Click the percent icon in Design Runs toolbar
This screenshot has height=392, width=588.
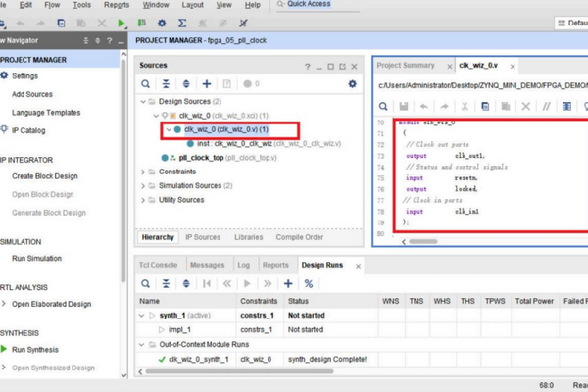tap(309, 282)
